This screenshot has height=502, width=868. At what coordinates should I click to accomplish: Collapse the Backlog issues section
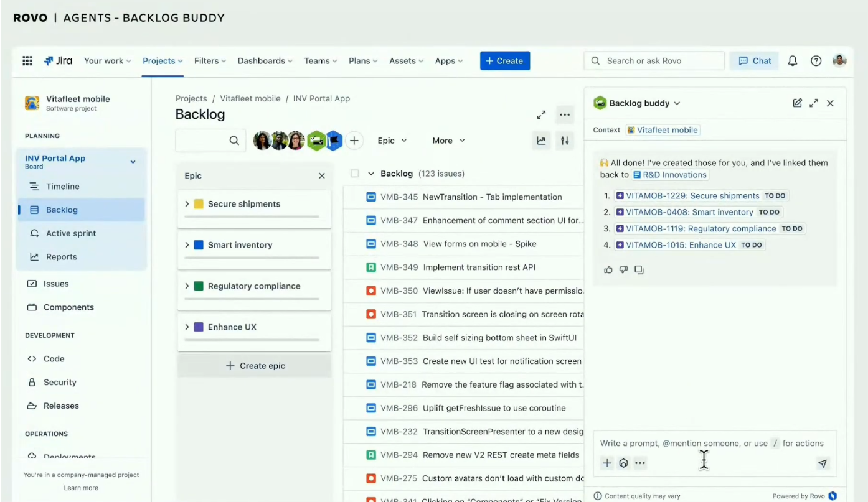point(371,174)
